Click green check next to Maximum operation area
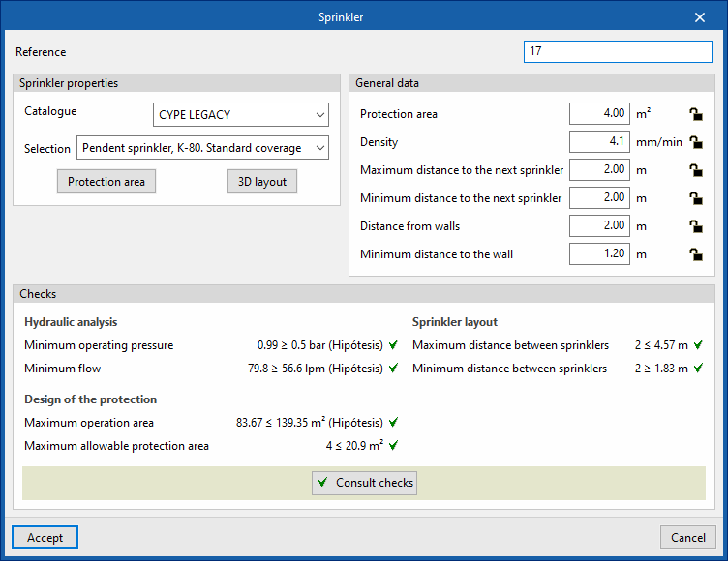Image resolution: width=728 pixels, height=561 pixels. point(392,423)
